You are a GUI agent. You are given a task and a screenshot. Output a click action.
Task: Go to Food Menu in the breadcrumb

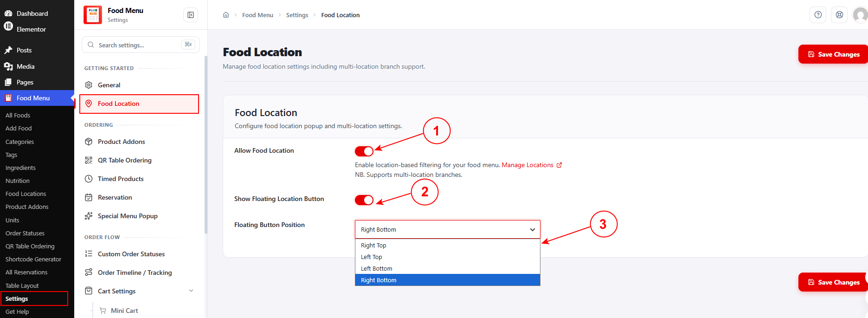[x=257, y=15]
